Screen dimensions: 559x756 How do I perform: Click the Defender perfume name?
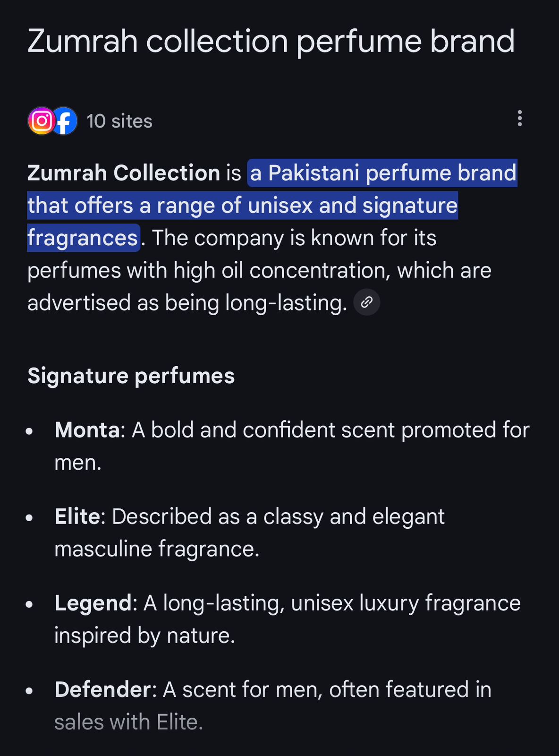pyautogui.click(x=102, y=689)
